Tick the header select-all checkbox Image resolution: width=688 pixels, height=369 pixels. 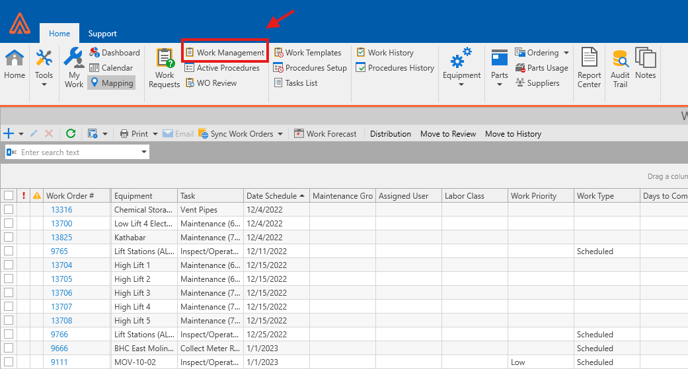[x=8, y=196]
